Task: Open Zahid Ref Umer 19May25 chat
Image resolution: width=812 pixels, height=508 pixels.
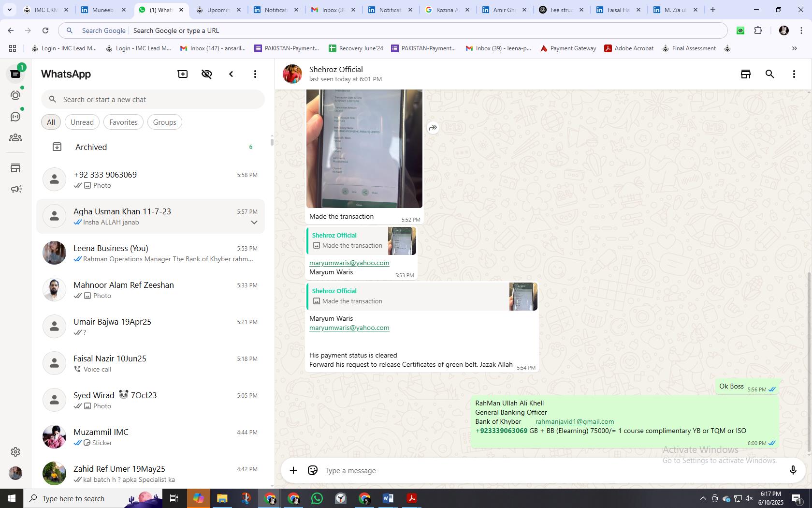Action: pyautogui.click(x=151, y=474)
